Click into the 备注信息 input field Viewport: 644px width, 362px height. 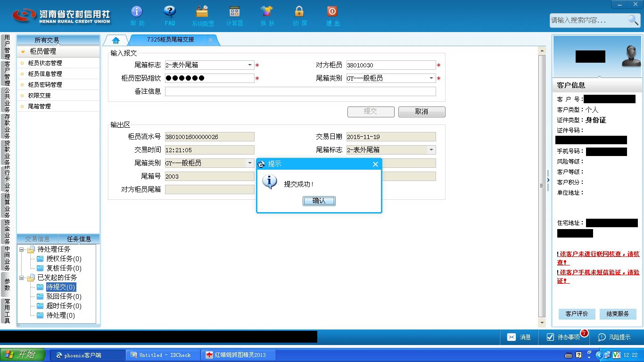pyautogui.click(x=300, y=91)
